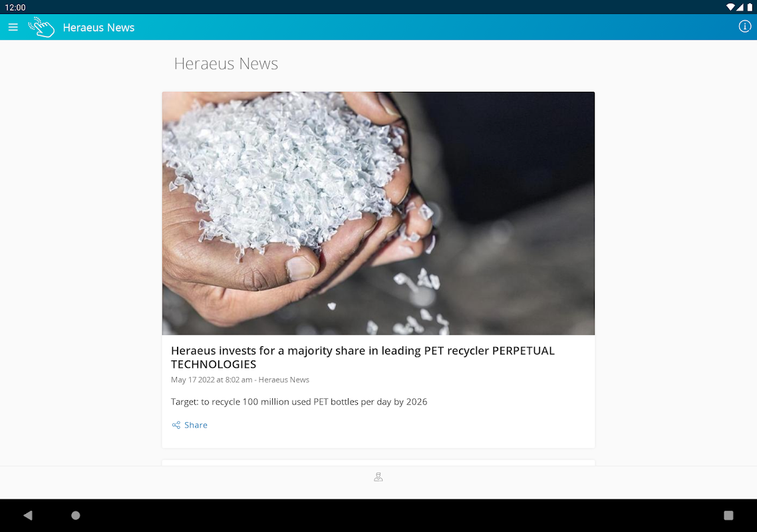Tap the Android home button
Viewport: 757px width, 532px height.
point(76,515)
